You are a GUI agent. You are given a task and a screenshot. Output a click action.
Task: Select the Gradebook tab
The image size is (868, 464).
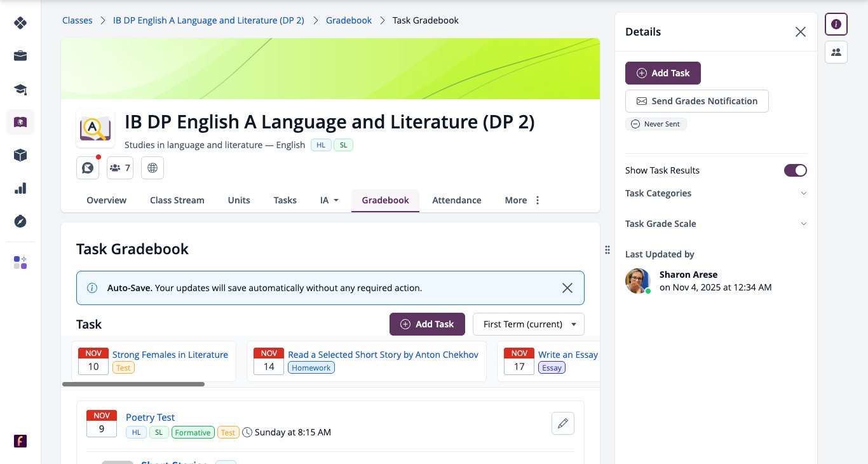[385, 200]
